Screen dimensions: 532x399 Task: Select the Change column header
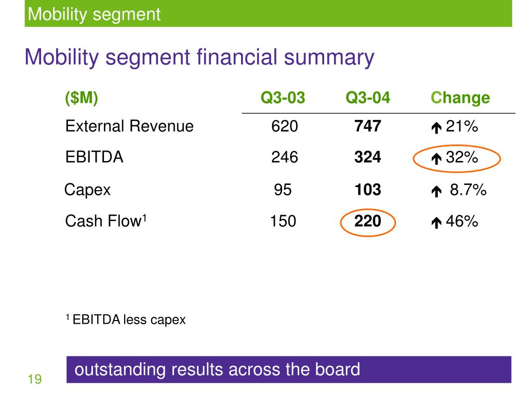[460, 98]
